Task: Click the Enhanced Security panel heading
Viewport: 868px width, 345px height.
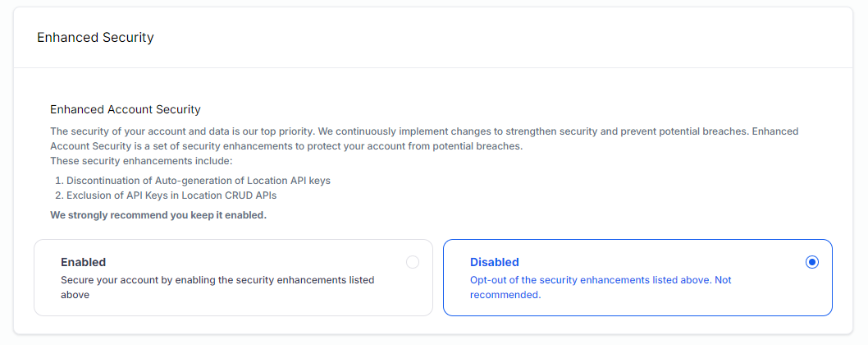Action: 95,37
